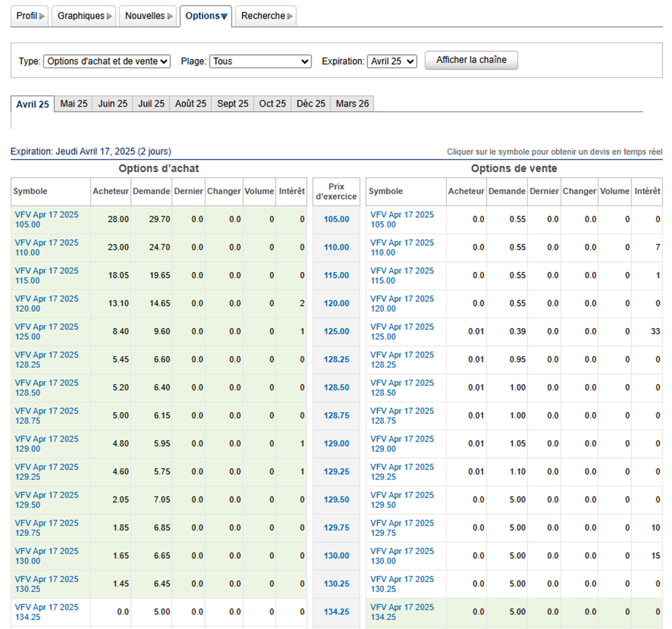
Task: Click the call bid value 13.10
Action: pos(119,303)
